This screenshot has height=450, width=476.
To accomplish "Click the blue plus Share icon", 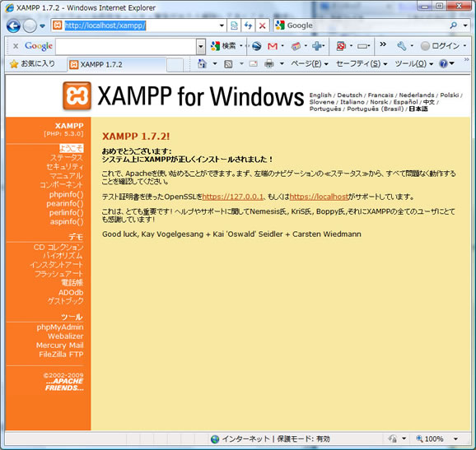I will click(x=317, y=46).
